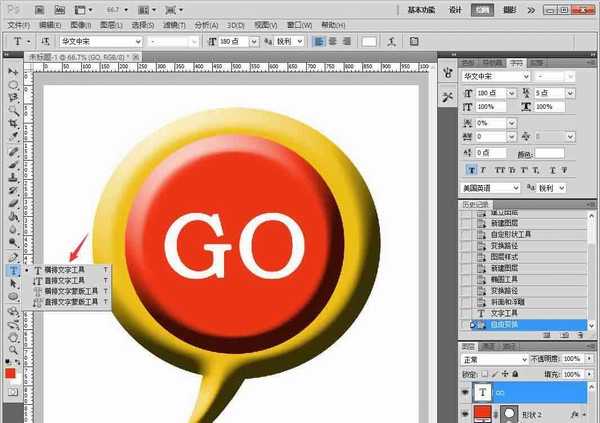Click the text color swatch in options bar
The image size is (600, 423).
click(371, 41)
